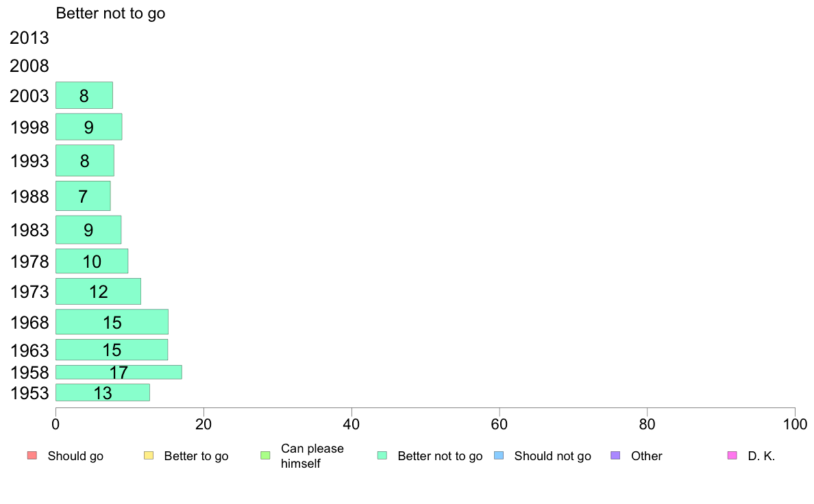Screen dimensions: 814x504
Task: Select the pink D. K. legend swatch
Action: pos(732,456)
